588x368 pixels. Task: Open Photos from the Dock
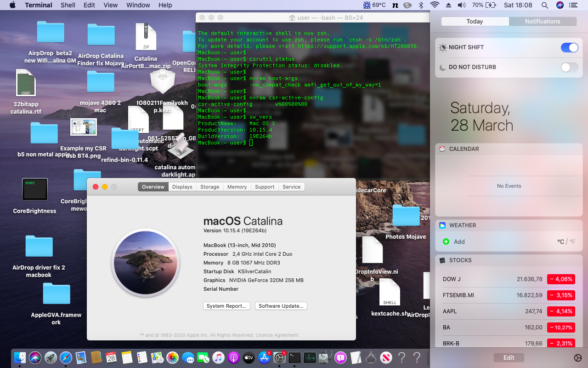(172, 357)
